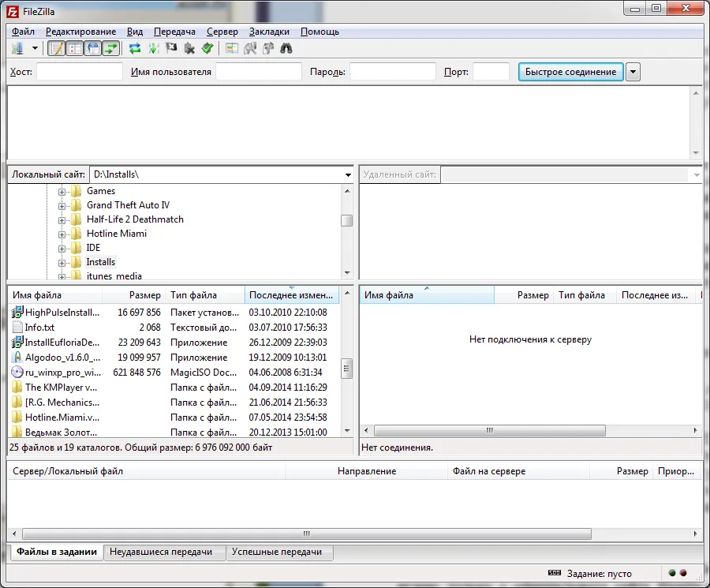Open the Файл menu
The width and height of the screenshot is (710, 588).
(x=23, y=32)
